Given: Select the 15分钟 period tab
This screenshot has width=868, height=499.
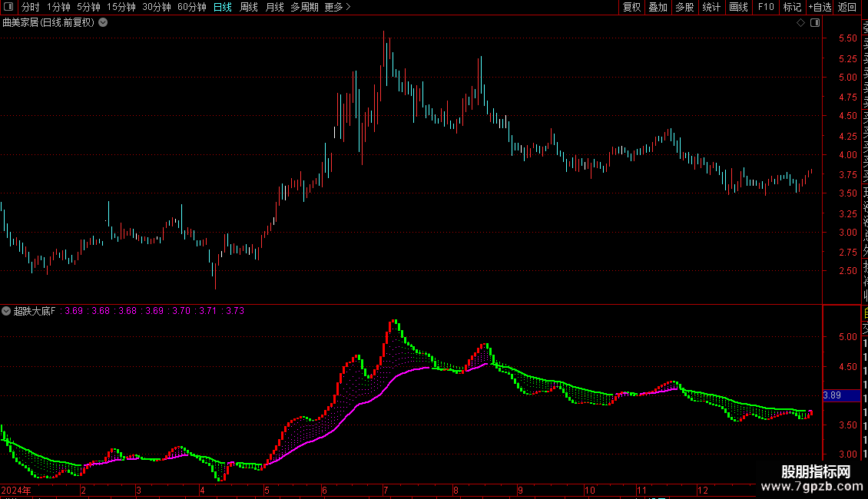Looking at the screenshot, I should click(121, 7).
